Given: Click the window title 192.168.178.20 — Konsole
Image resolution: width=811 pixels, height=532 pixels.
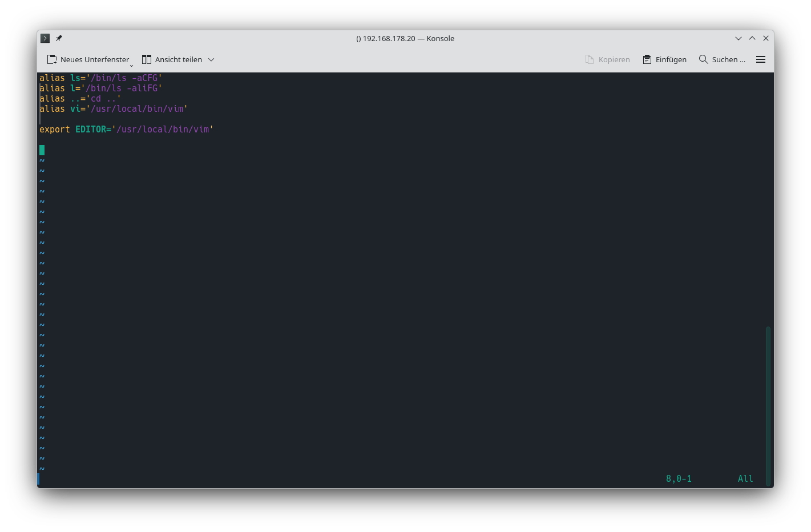Looking at the screenshot, I should [x=405, y=38].
